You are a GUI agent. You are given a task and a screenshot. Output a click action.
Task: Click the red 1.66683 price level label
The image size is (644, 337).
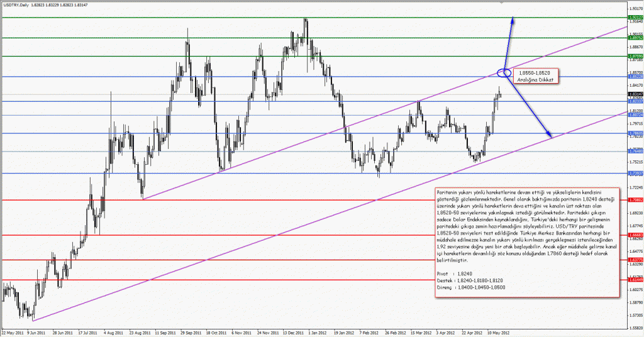point(635,235)
